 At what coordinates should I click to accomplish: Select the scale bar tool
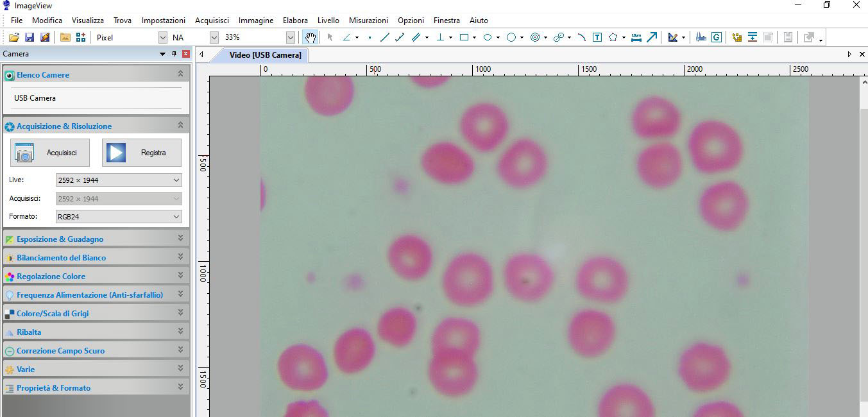coord(636,37)
